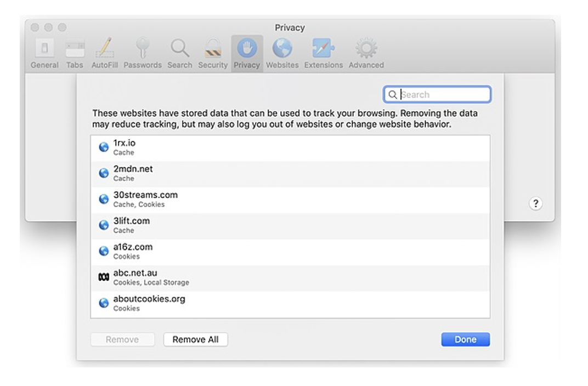
Task: Select the Privacy hand icon
Action: click(247, 54)
